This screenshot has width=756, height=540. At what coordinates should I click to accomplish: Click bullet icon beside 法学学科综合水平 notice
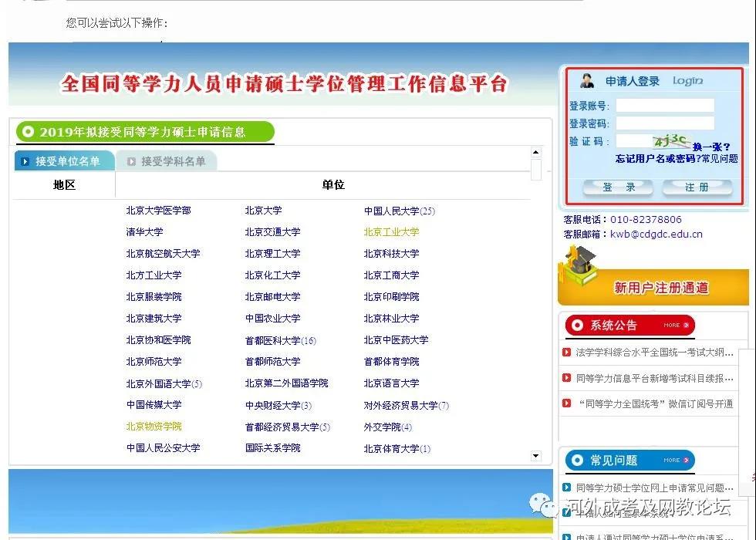[x=567, y=353]
